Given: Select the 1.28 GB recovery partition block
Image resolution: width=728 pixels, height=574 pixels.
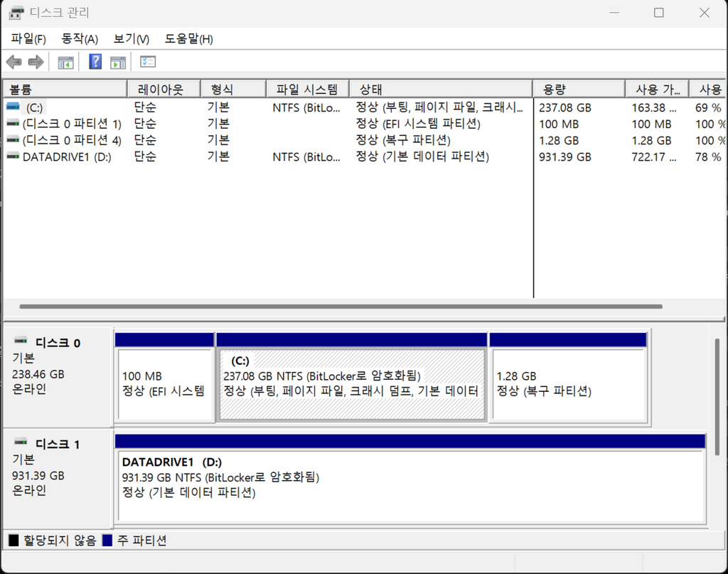Looking at the screenshot, I should [568, 377].
